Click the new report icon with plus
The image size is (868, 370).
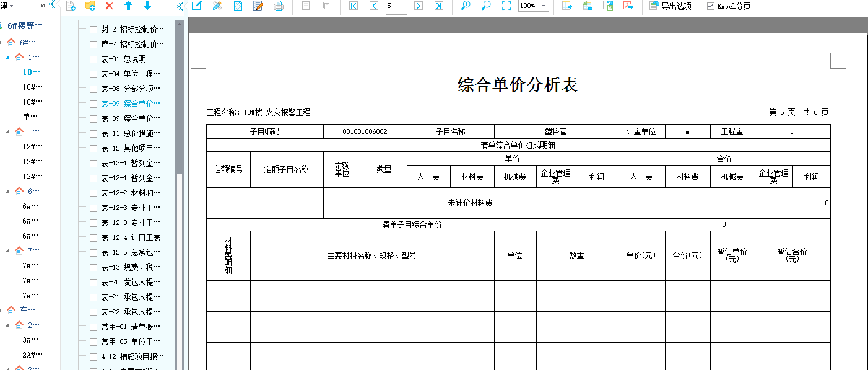pos(71,6)
